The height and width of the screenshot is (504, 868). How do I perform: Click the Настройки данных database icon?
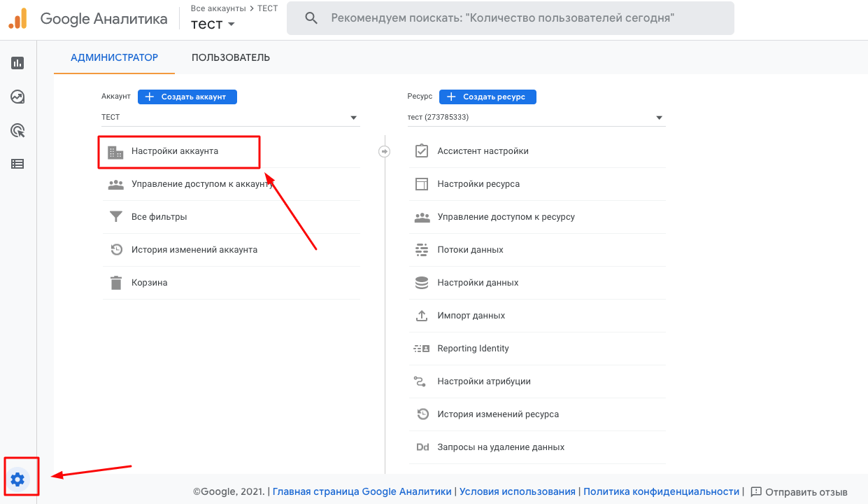pyautogui.click(x=422, y=283)
